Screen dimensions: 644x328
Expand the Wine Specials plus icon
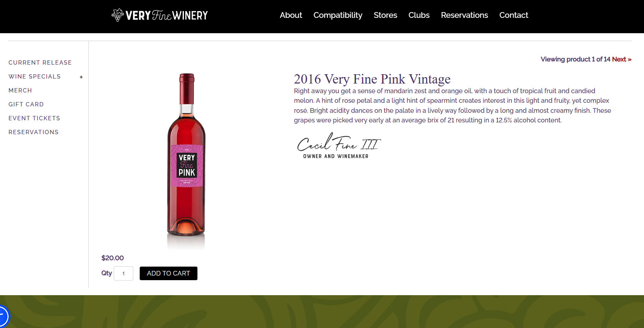click(81, 77)
